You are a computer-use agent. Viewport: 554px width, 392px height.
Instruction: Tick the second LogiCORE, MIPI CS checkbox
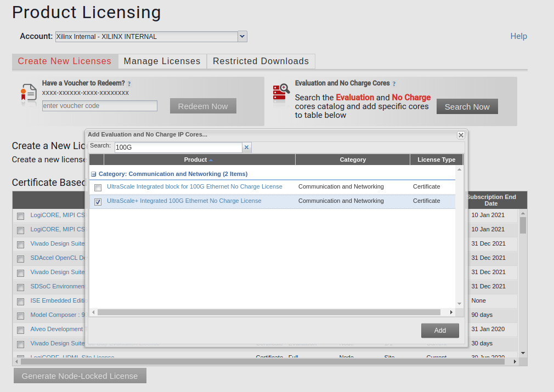point(21,230)
